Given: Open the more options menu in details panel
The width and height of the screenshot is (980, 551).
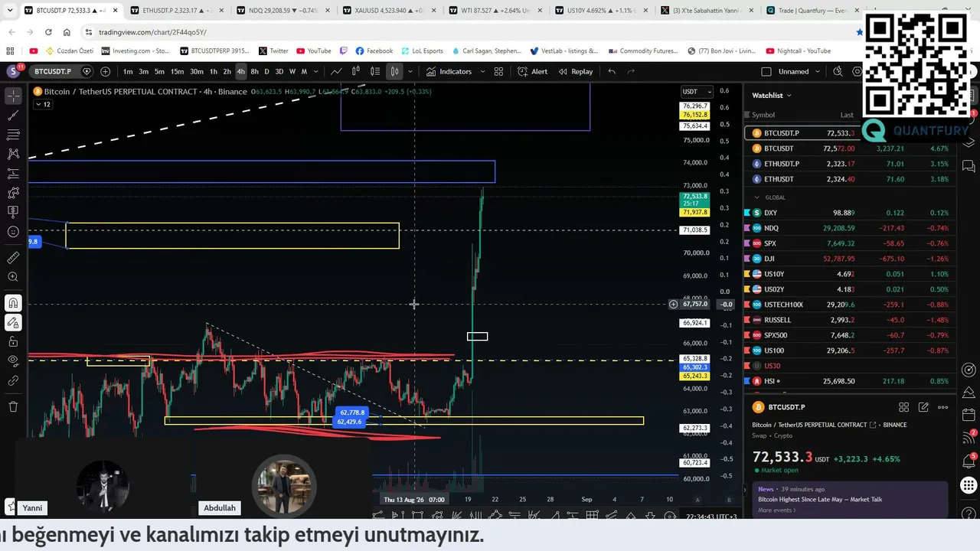Looking at the screenshot, I should tap(943, 407).
